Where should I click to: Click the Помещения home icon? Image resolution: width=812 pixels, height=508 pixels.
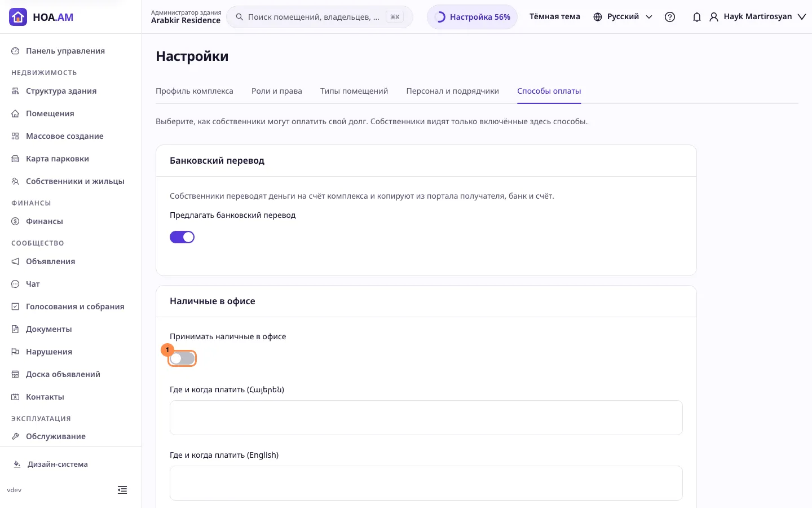pyautogui.click(x=15, y=113)
